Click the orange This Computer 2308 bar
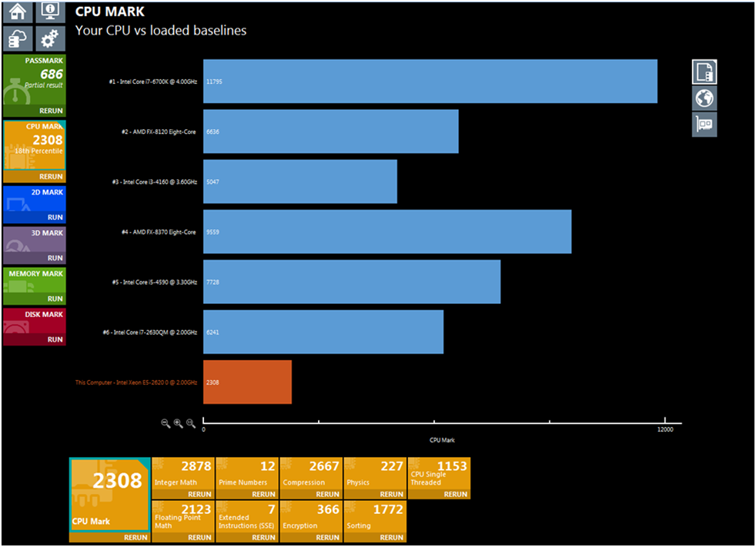The image size is (756, 547). 247,382
